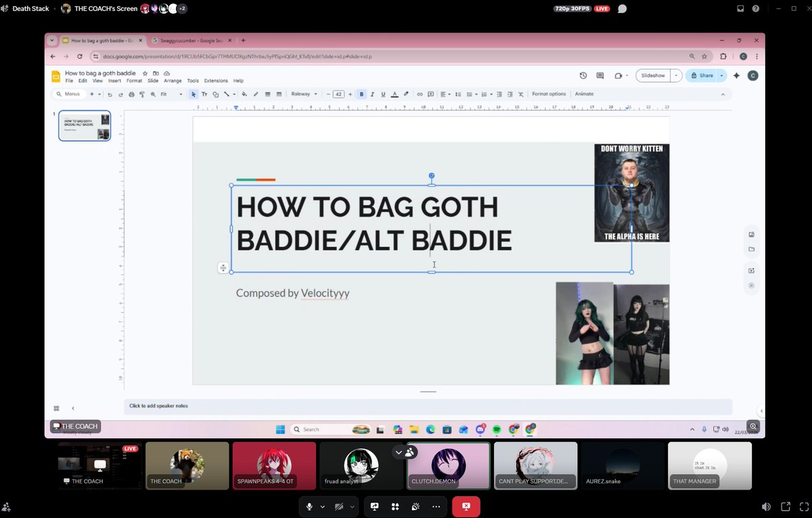Switch to Swaggycucumber Google Search tab

[x=190, y=41]
